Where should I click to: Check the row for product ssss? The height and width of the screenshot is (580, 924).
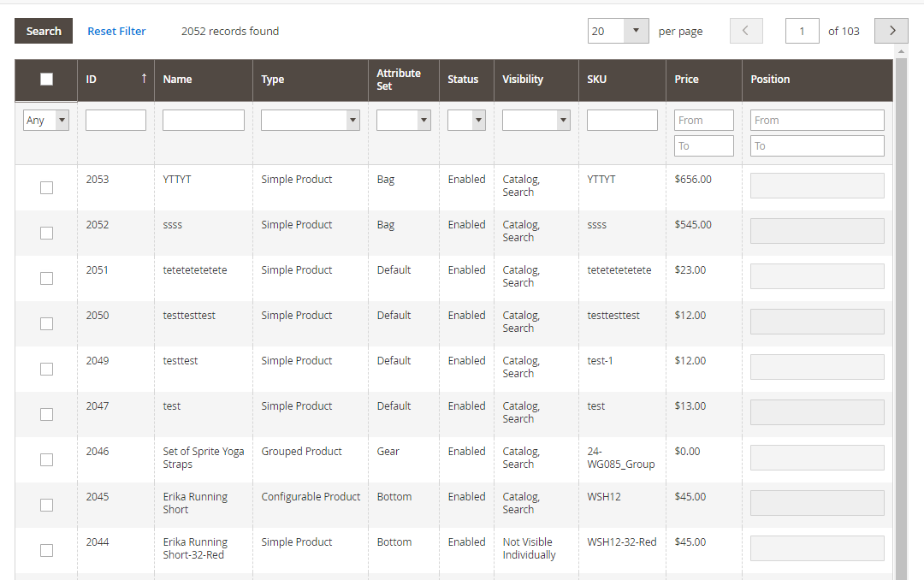[46, 233]
